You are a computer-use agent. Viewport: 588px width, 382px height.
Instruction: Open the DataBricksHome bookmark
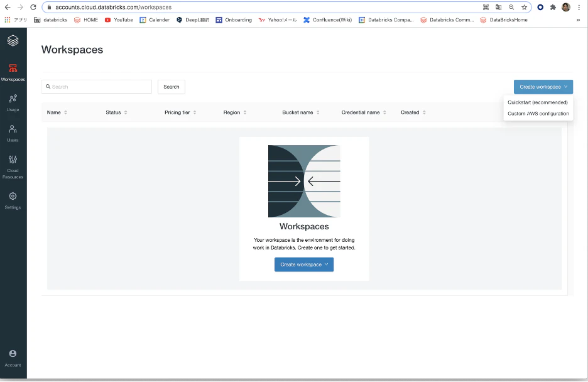pos(504,20)
